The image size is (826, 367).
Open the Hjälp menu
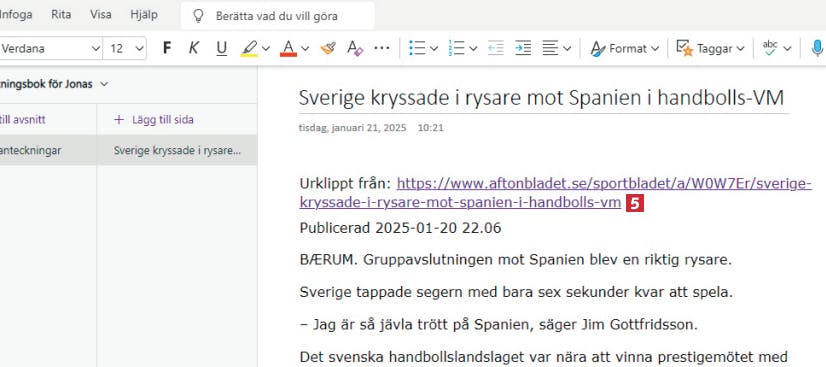tap(144, 15)
